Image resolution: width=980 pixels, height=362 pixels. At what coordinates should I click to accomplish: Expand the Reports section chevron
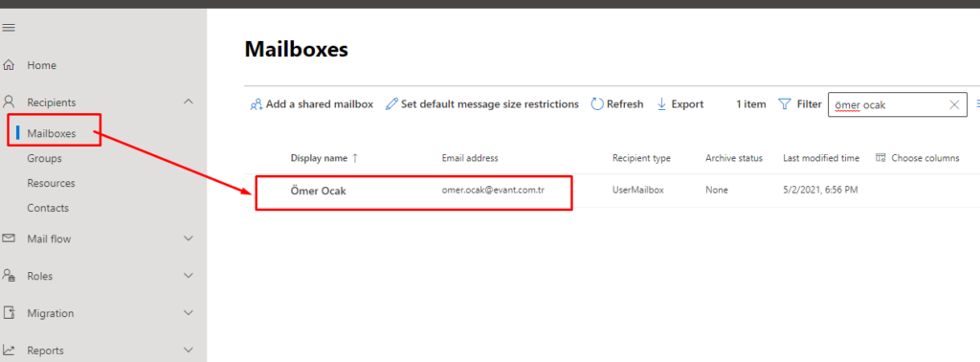point(189,351)
